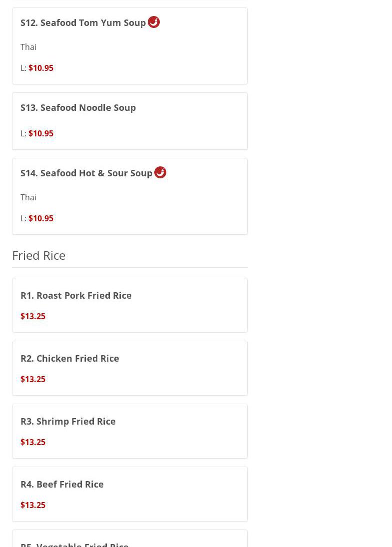Click Thai description under Seafood Tom Yum Soup
This screenshot has height=547, width=392.
[x=28, y=47]
